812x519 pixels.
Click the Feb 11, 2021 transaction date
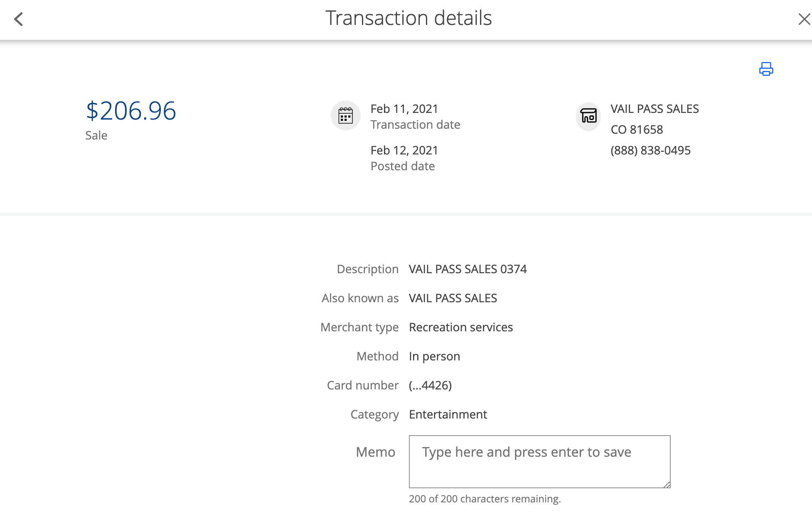coord(404,109)
